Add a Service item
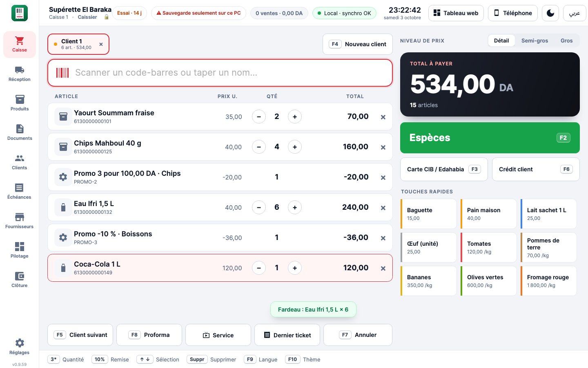The image size is (588, 368). click(218, 335)
